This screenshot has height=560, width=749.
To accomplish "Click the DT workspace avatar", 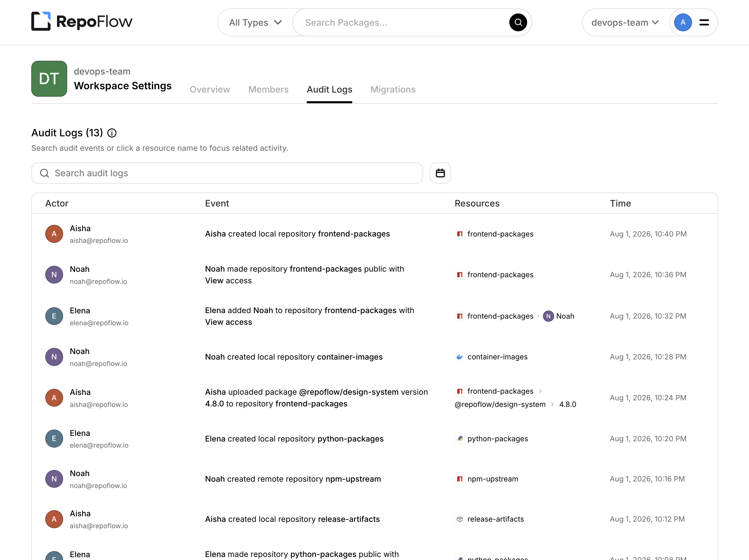I will [x=49, y=79].
